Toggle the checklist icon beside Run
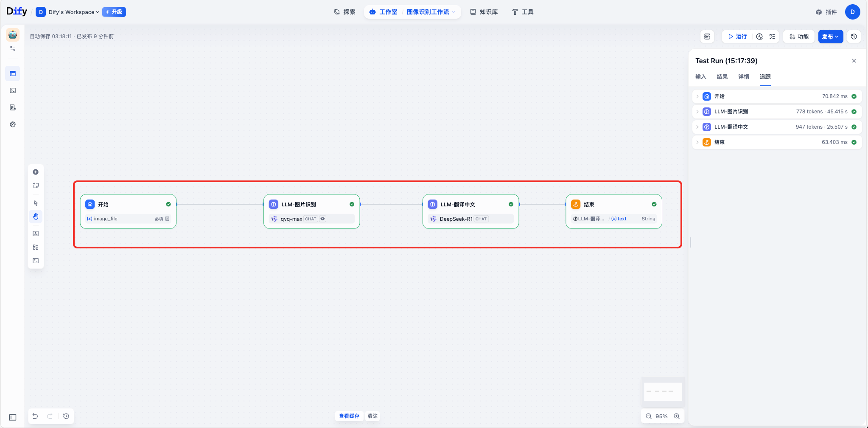Screen dimensions: 868x428 pos(772,37)
